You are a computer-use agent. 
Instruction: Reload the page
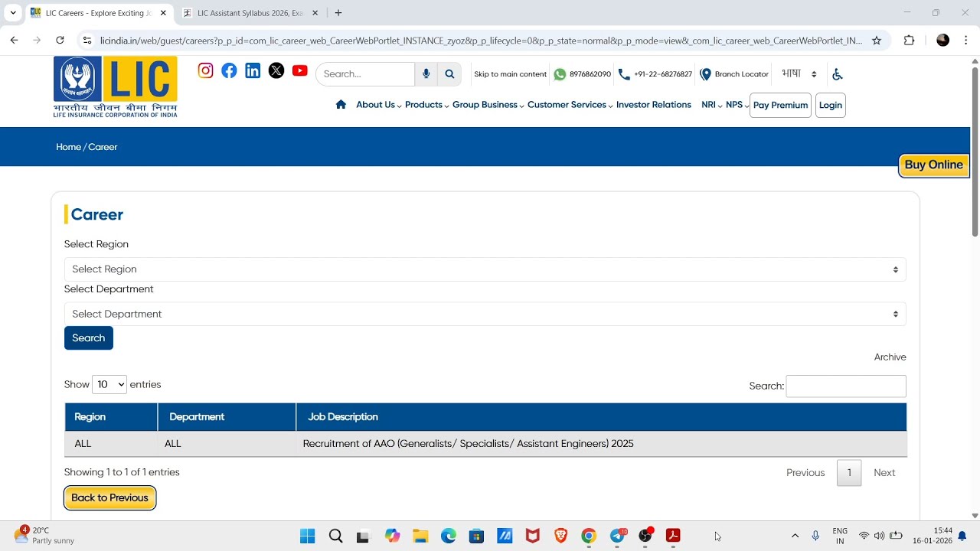pyautogui.click(x=60, y=41)
